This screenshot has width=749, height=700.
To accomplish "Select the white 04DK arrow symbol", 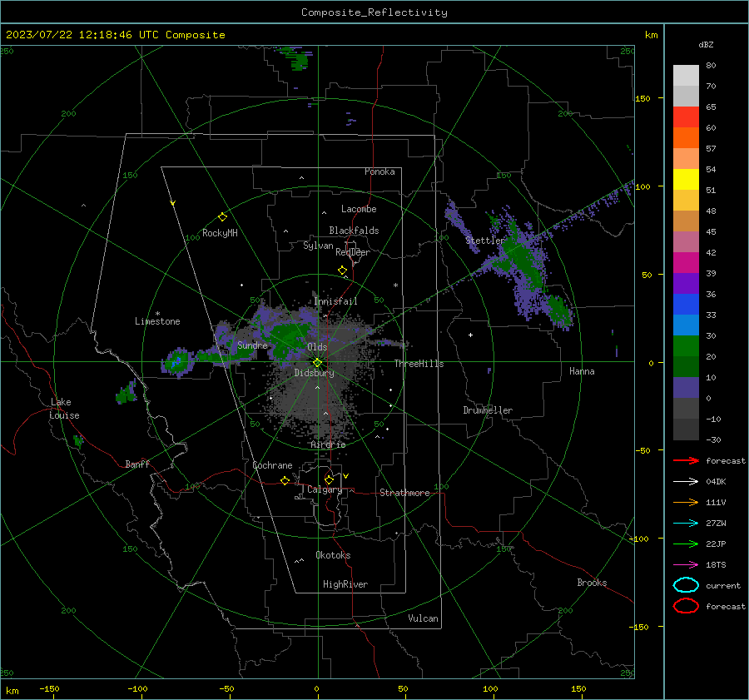I will point(686,481).
